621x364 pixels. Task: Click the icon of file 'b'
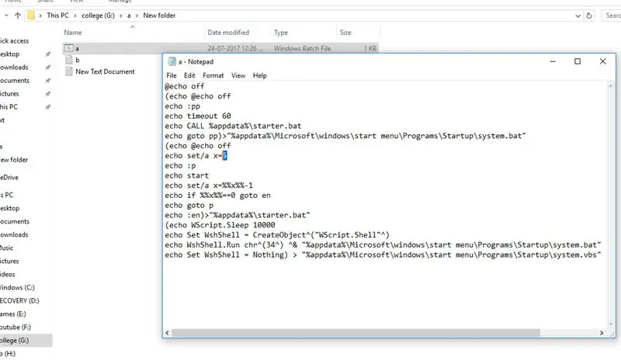click(69, 60)
